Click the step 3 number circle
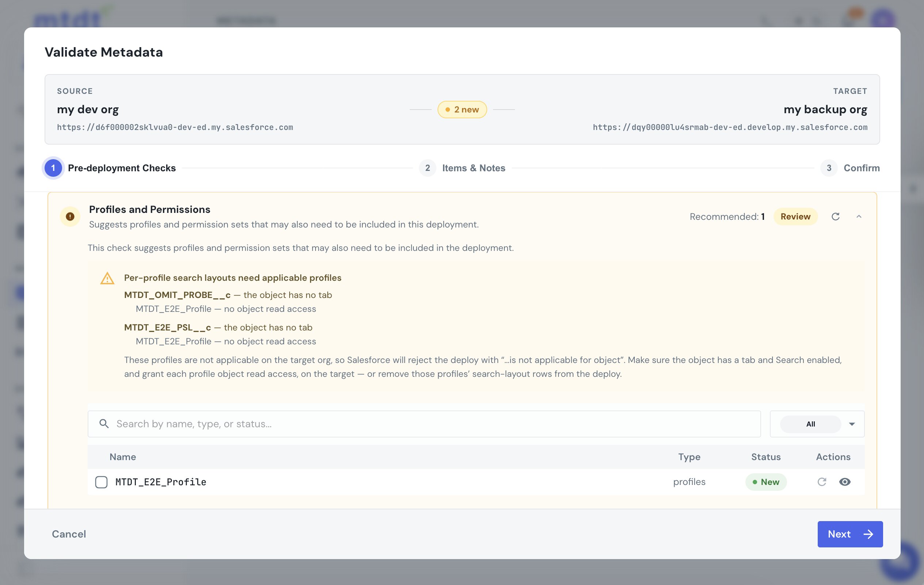Screen dimensions: 924x585 (x=829, y=168)
